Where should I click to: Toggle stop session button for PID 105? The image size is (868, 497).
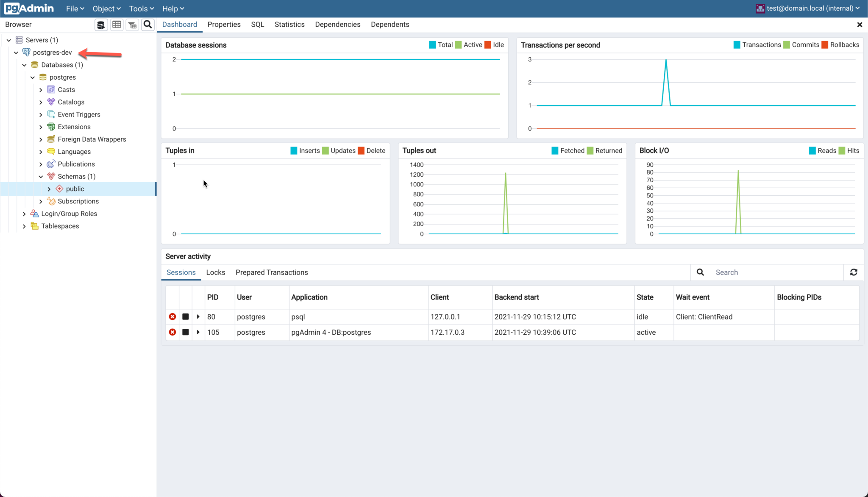point(185,332)
